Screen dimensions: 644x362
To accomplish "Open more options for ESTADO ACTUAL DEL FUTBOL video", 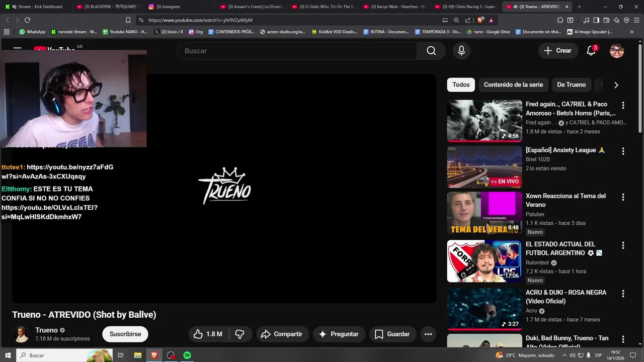I will click(623, 245).
